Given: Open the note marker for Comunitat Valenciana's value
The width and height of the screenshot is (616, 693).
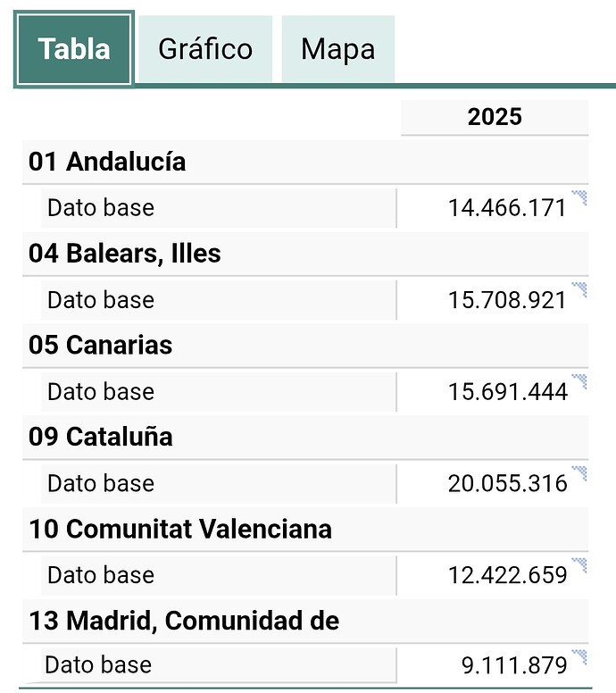Looking at the screenshot, I should pos(579,564).
